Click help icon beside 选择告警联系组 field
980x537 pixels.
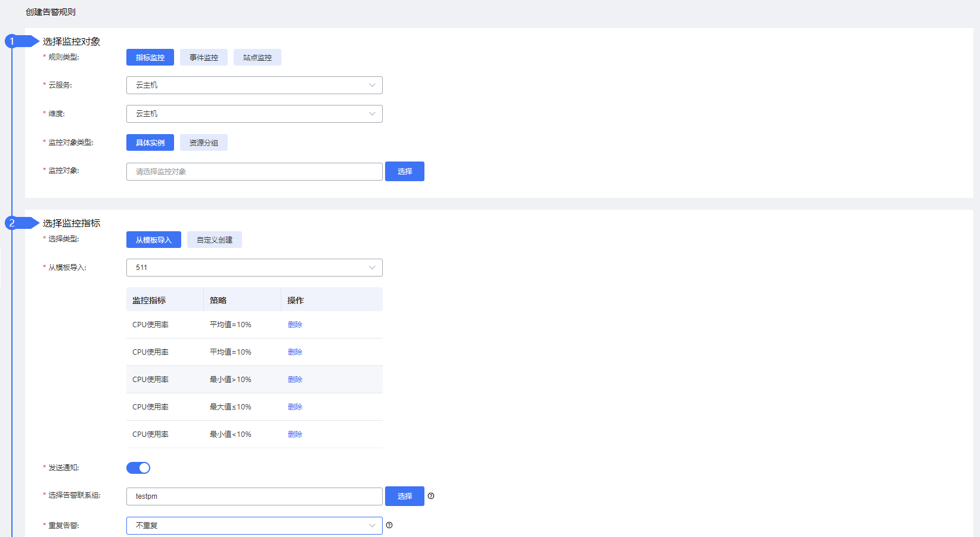(x=431, y=496)
